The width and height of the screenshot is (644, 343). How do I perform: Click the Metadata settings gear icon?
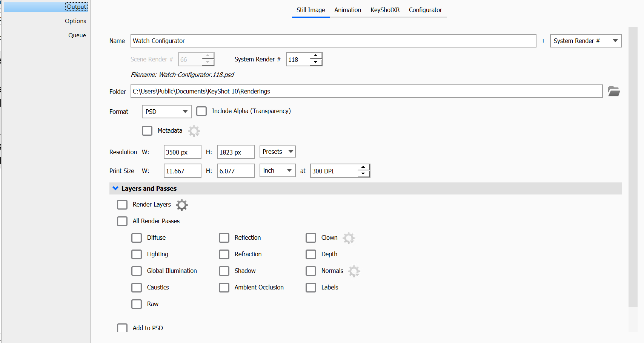coord(194,131)
